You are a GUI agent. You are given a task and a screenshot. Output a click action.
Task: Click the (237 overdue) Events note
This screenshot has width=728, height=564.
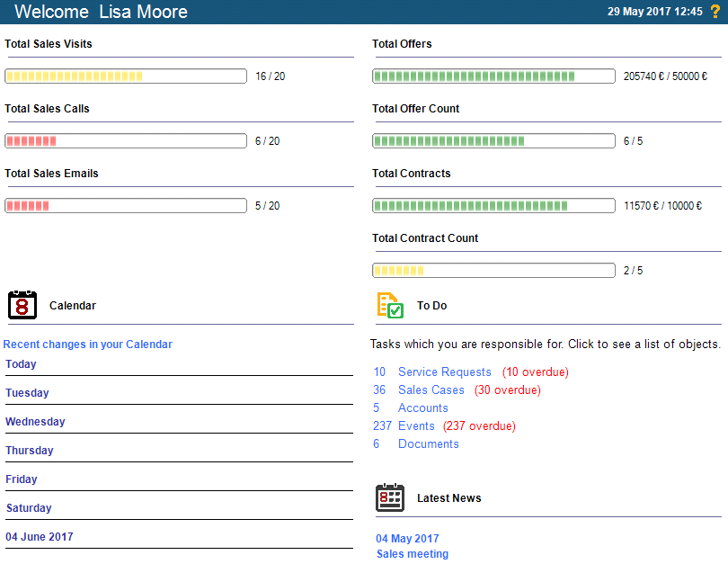[x=479, y=425]
